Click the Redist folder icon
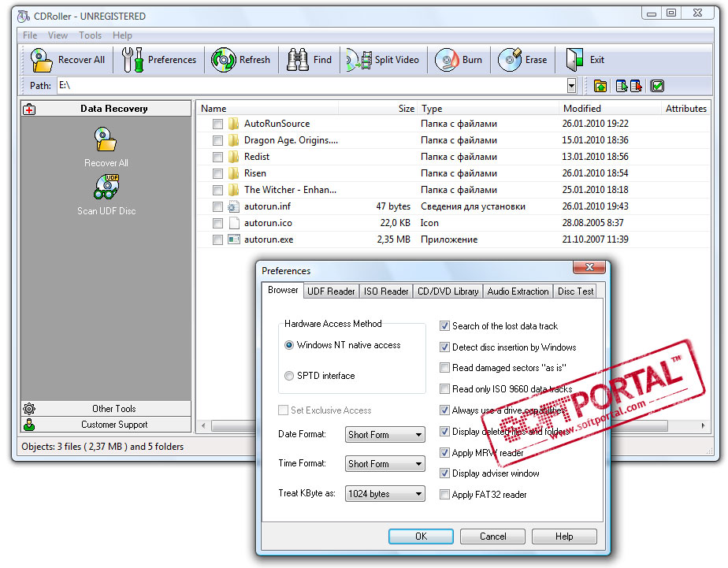Image resolution: width=728 pixels, height=568 pixels. click(233, 157)
